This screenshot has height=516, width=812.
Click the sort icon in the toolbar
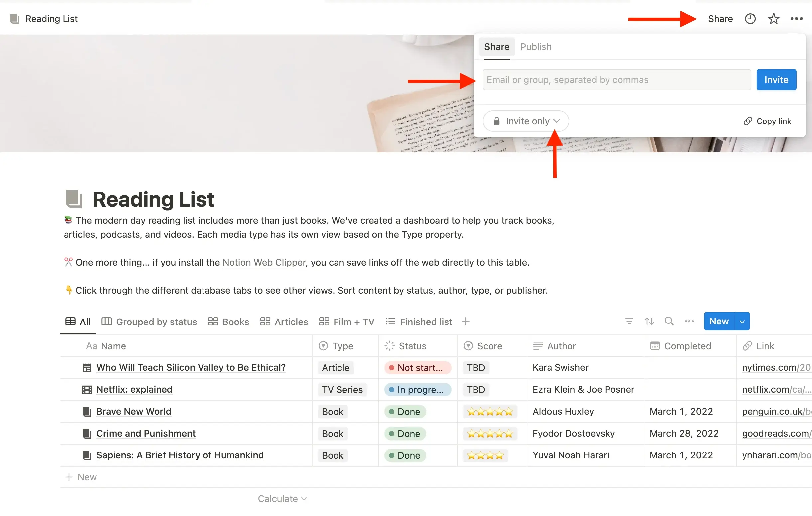pos(649,321)
